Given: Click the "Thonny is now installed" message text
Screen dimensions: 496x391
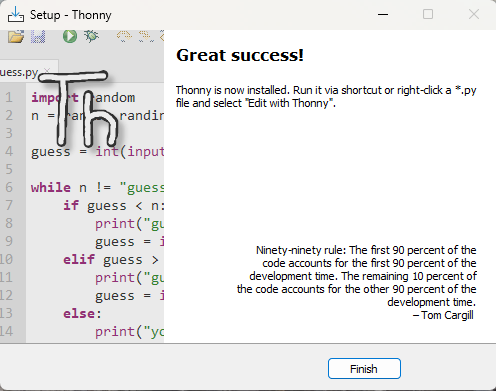Looking at the screenshot, I should click(x=326, y=96).
